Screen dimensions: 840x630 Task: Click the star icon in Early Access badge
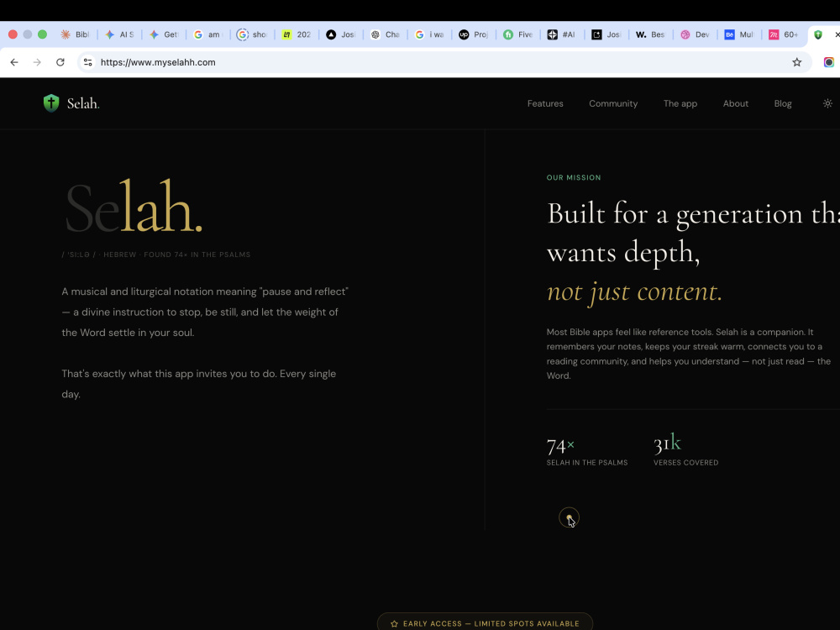394,623
